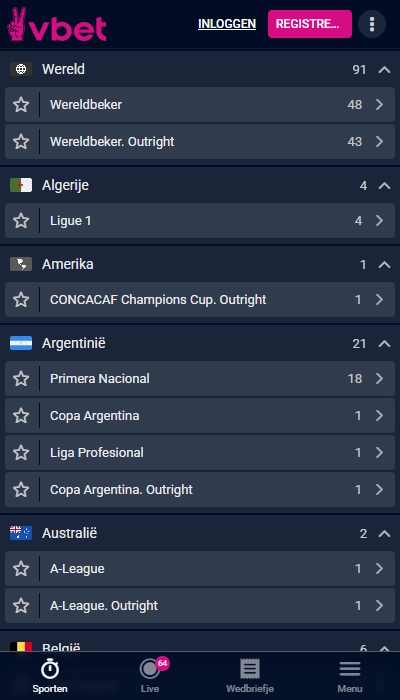Open Copa Argentina. Outright arrow
Viewport: 400px width, 700px height.
coord(379,490)
